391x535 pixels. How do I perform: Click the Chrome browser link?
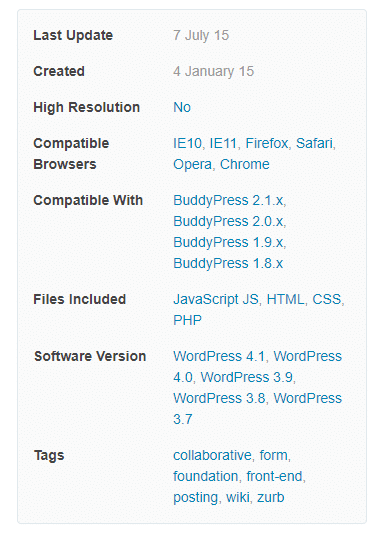tap(245, 164)
